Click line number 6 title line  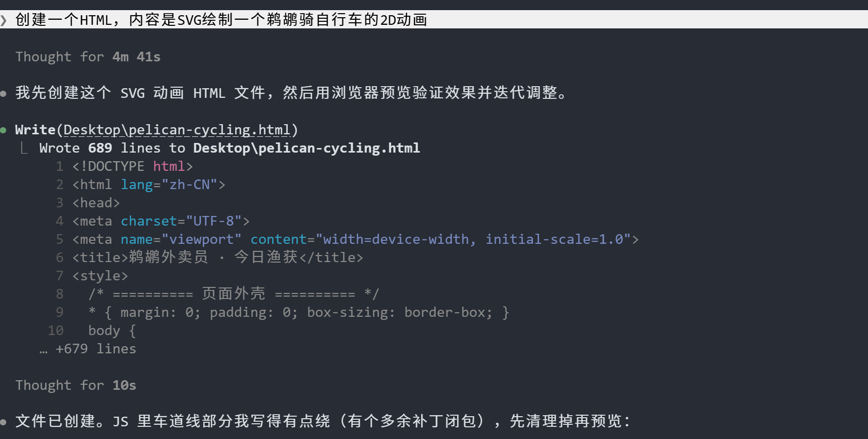60,258
